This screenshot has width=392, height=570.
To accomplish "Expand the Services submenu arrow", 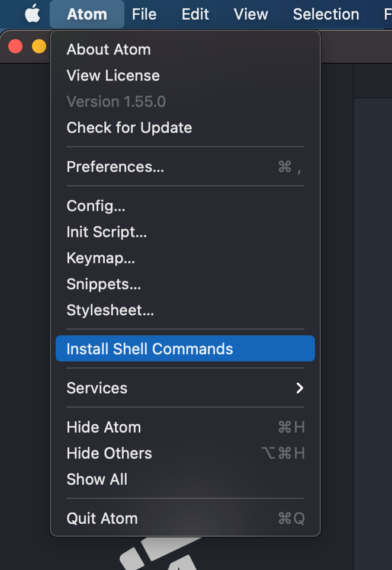I will (x=300, y=388).
